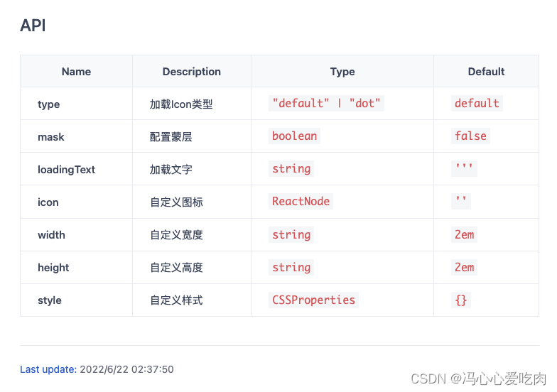Select the Name column header
The height and width of the screenshot is (392, 557).
76,72
